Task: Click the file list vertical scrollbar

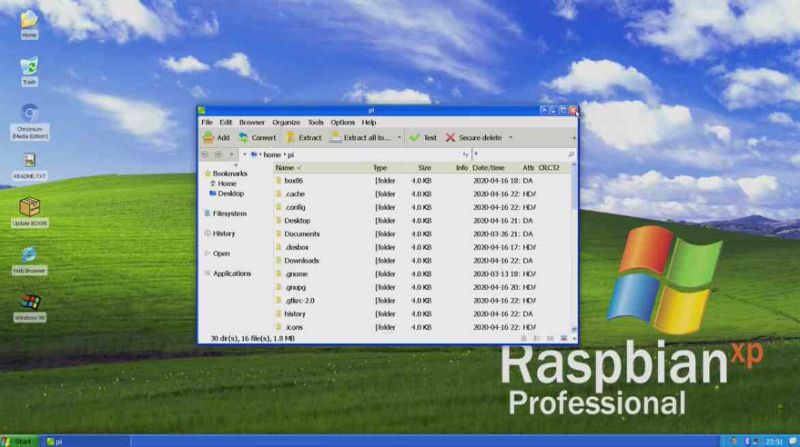Action: pyautogui.click(x=574, y=245)
